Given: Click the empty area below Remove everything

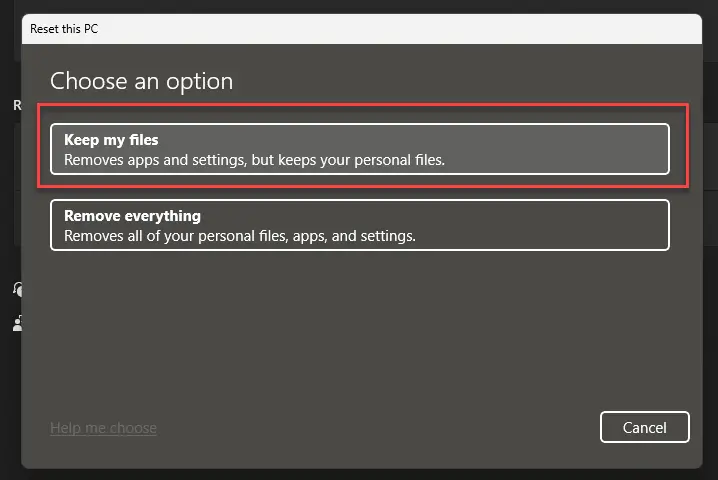Looking at the screenshot, I should [359, 320].
